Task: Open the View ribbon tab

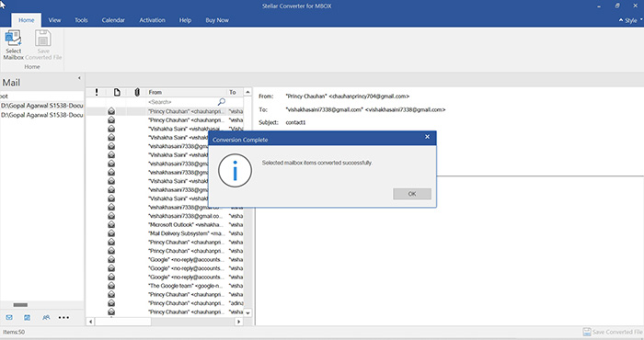Action: point(54,20)
